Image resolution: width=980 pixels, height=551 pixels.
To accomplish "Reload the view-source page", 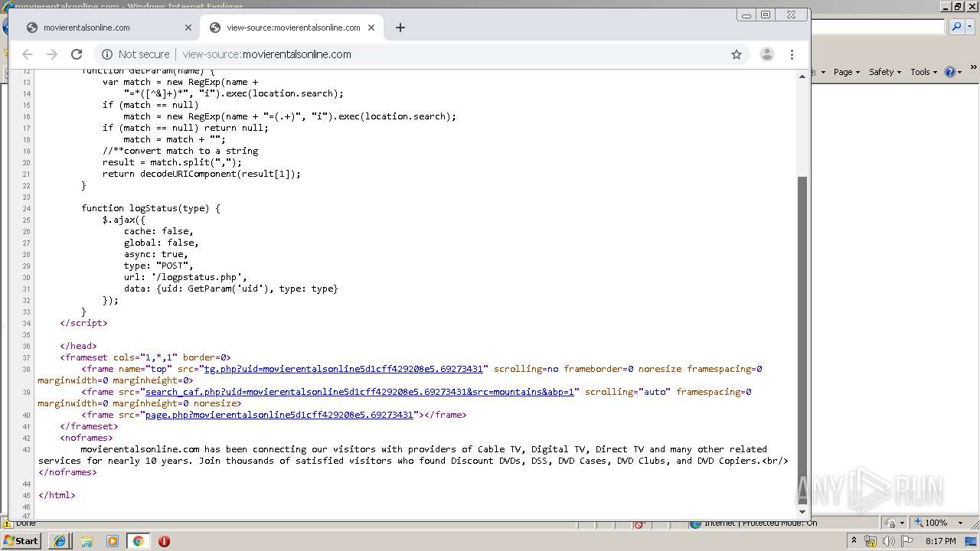I will (77, 54).
